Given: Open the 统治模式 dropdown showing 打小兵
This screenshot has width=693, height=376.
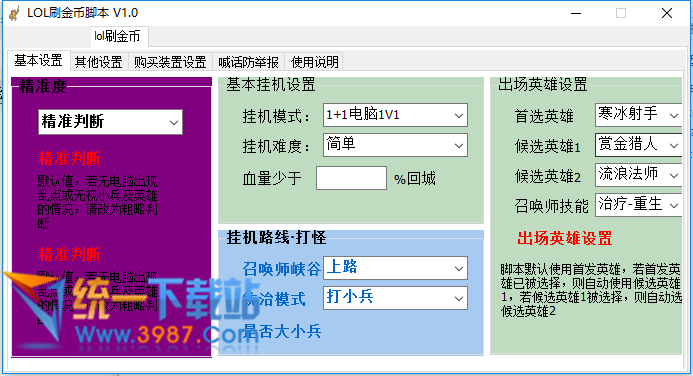Looking at the screenshot, I should tap(395, 298).
